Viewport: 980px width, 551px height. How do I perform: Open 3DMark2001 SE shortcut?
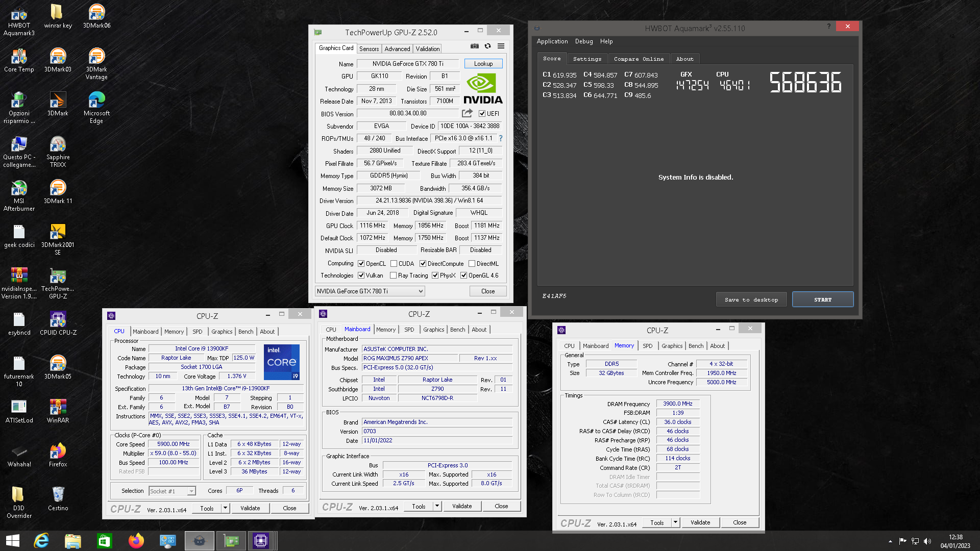(x=58, y=240)
